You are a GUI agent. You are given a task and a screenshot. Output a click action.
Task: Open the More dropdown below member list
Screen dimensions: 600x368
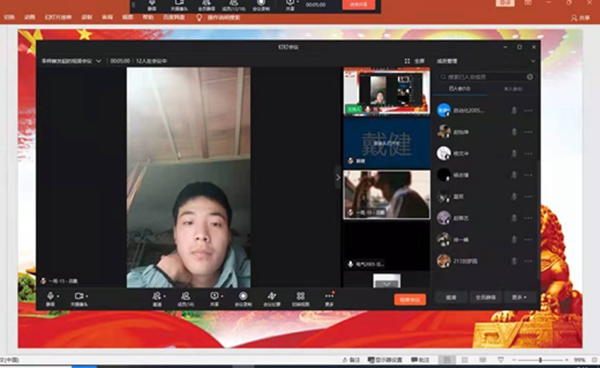(521, 297)
